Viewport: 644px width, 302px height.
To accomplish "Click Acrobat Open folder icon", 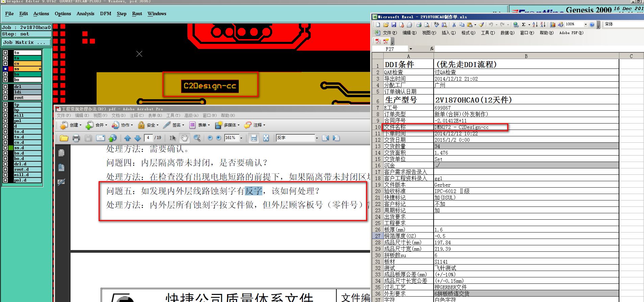I will coord(64,138).
